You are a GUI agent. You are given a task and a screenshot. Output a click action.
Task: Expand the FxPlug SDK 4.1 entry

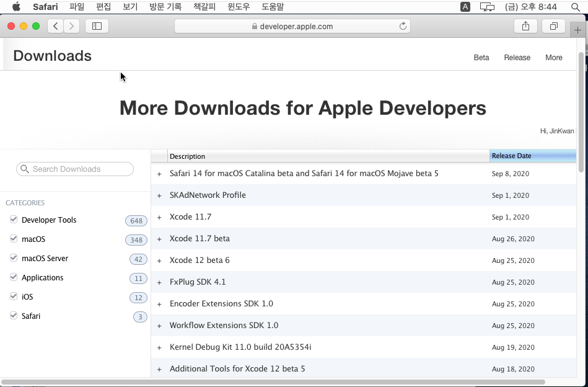(x=159, y=282)
